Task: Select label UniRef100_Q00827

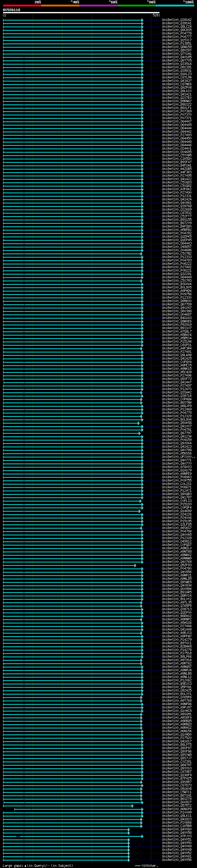Action: [x=177, y=802]
